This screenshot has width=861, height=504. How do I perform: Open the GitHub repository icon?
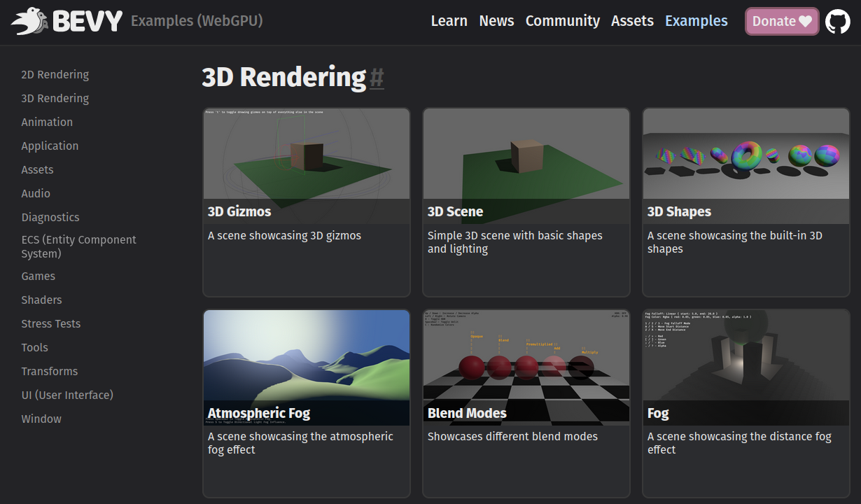(837, 21)
